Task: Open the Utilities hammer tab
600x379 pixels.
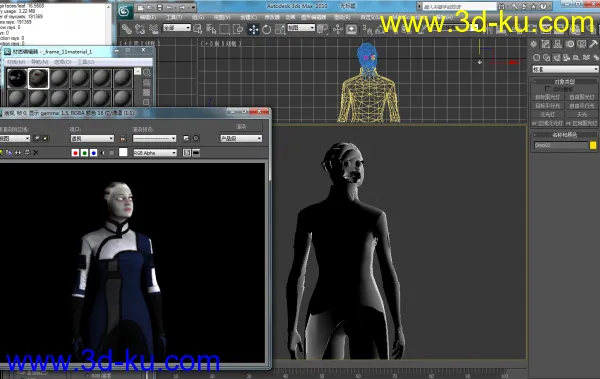Action: (593, 44)
